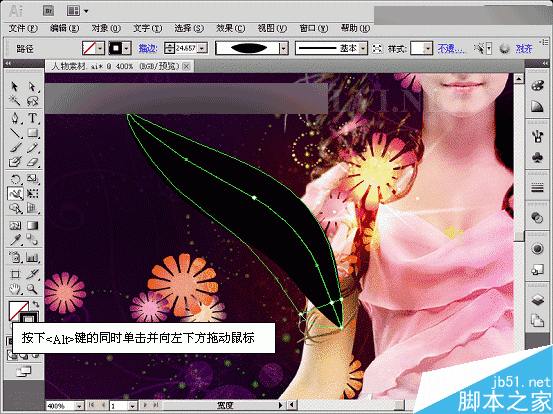Select the Gradient tool

point(32,225)
